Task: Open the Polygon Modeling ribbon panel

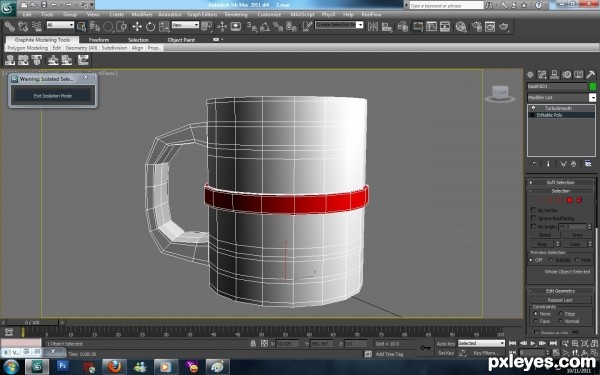Action: pos(28,48)
